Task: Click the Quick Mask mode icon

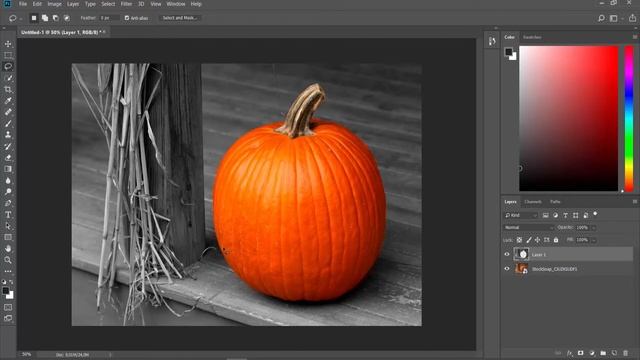Action: 8,307
